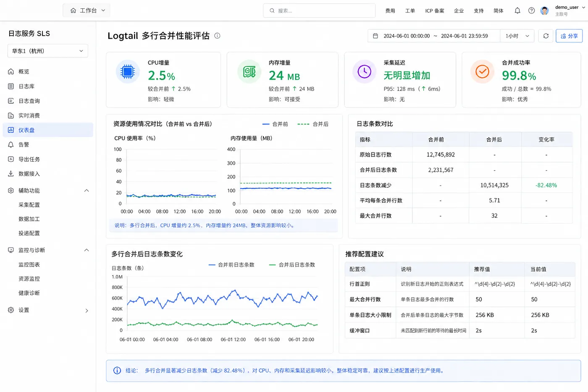Open the 1小时 interval dropdown
Image resolution: width=588 pixels, height=392 pixels.
(x=517, y=36)
